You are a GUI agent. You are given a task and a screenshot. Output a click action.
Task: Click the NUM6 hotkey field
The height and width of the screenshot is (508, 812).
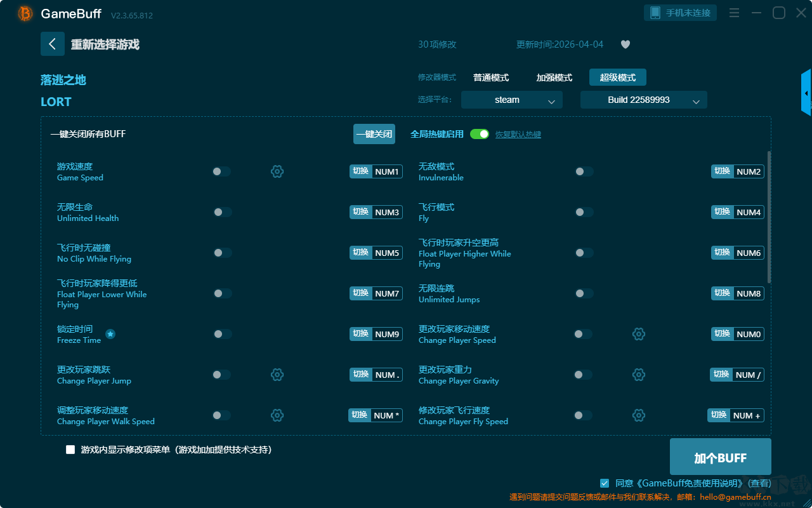[x=749, y=253]
